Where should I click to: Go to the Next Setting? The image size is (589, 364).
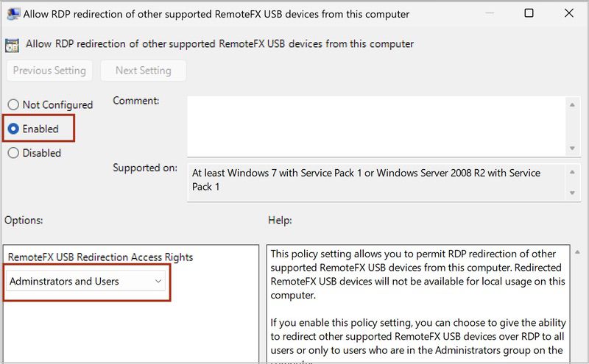click(x=143, y=71)
